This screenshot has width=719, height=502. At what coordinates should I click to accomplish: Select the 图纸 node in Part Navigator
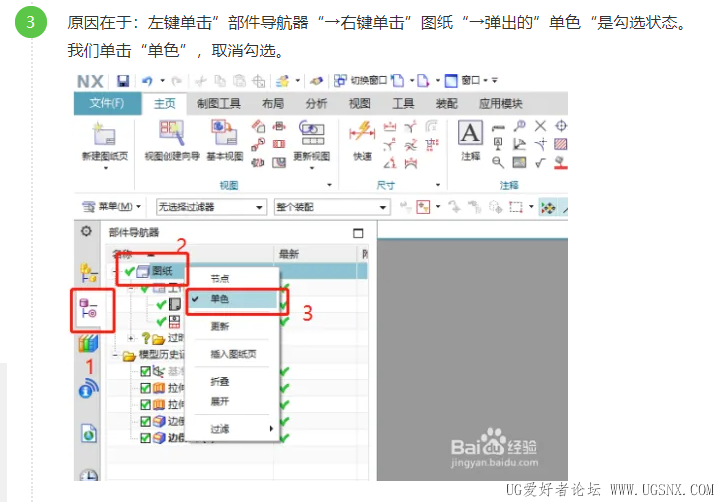click(162, 271)
